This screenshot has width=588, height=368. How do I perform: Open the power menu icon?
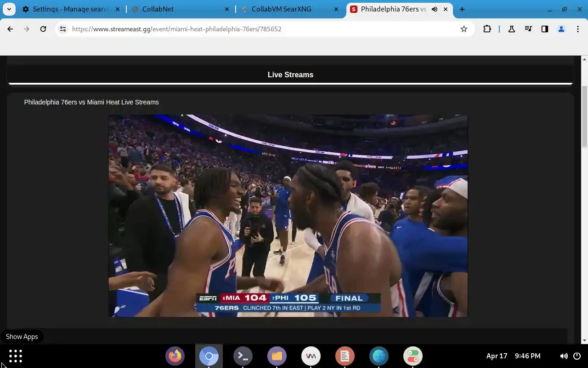(x=577, y=356)
